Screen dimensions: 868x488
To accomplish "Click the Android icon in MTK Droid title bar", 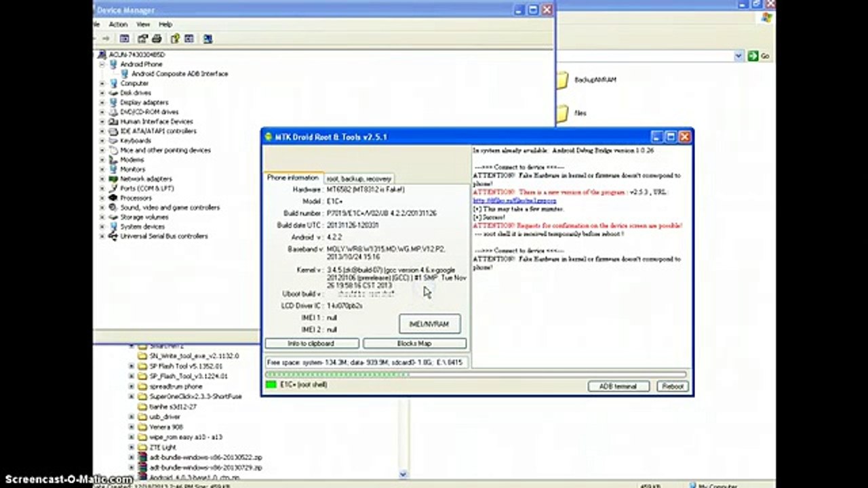I will tap(269, 137).
